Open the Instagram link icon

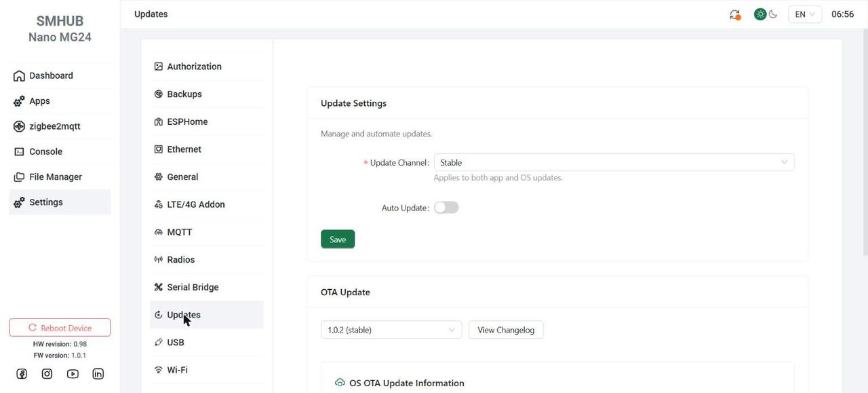pyautogui.click(x=47, y=374)
